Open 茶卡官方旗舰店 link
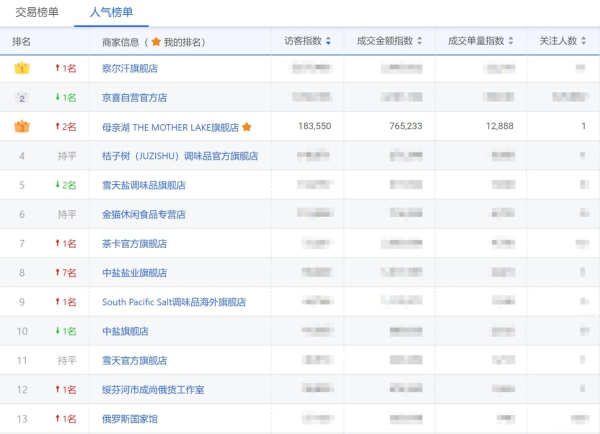This screenshot has height=434, width=600. (x=134, y=243)
